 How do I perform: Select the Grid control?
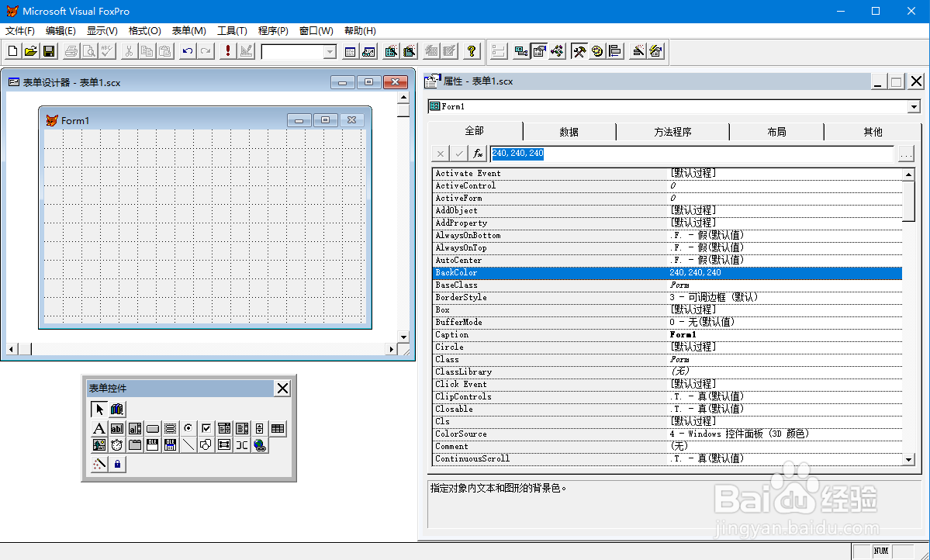pos(277,428)
